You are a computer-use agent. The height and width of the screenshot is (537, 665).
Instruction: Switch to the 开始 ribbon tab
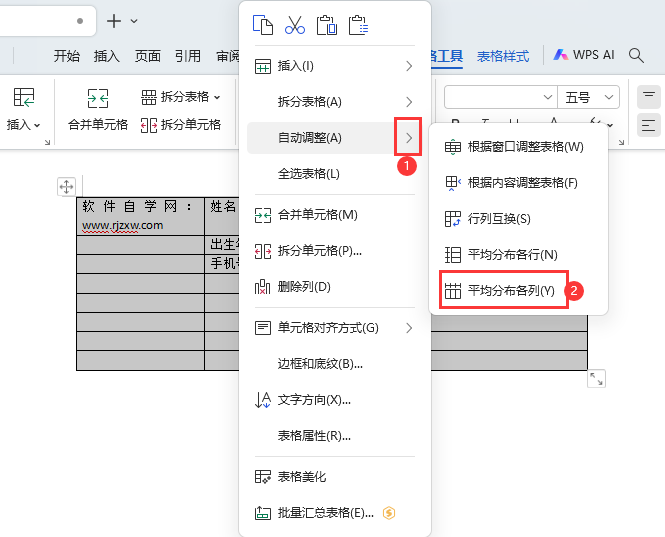(67, 56)
